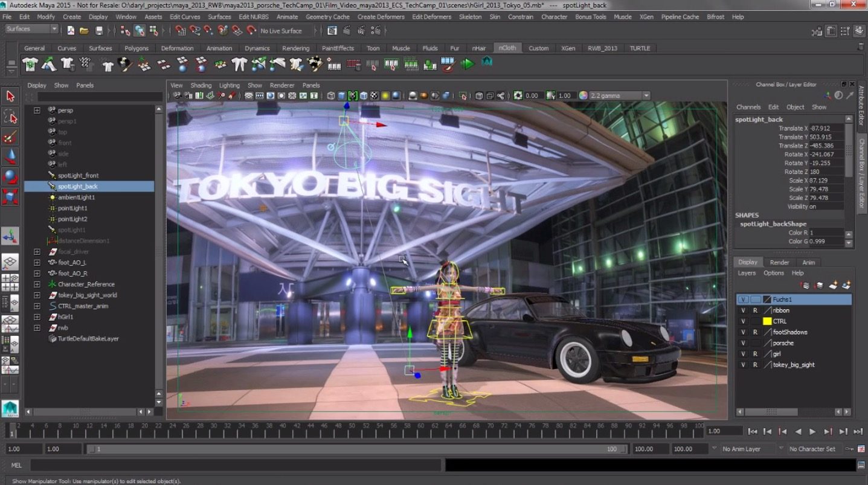
Task: Toggle viewport textured checker sphere icon
Action: (375, 95)
